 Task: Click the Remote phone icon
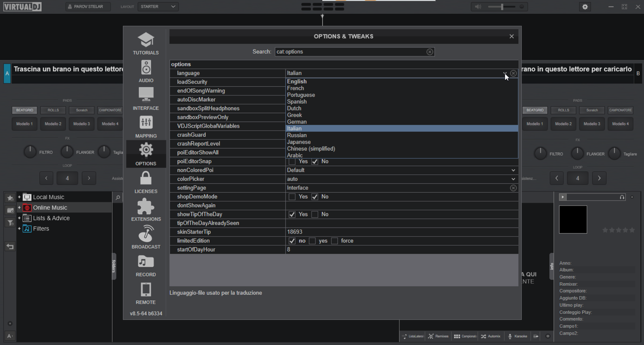pyautogui.click(x=146, y=289)
